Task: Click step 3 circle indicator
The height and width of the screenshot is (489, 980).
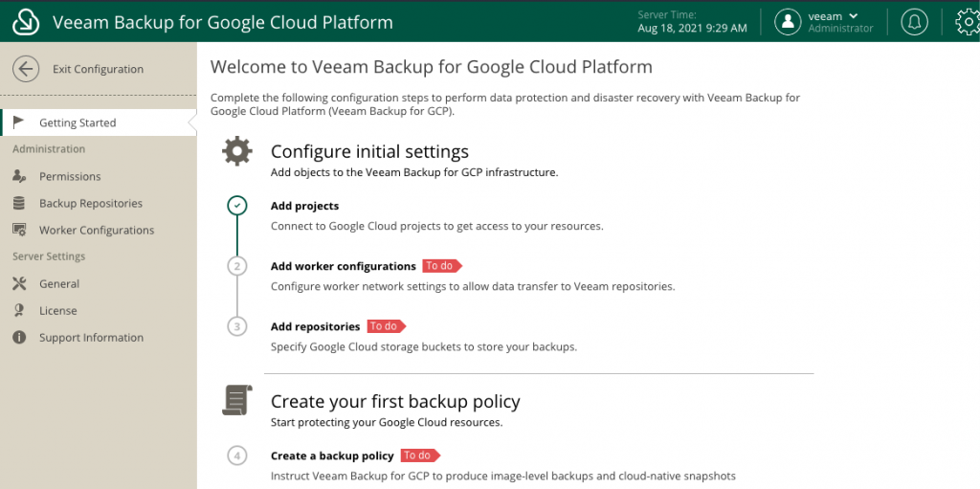Action: click(x=237, y=326)
